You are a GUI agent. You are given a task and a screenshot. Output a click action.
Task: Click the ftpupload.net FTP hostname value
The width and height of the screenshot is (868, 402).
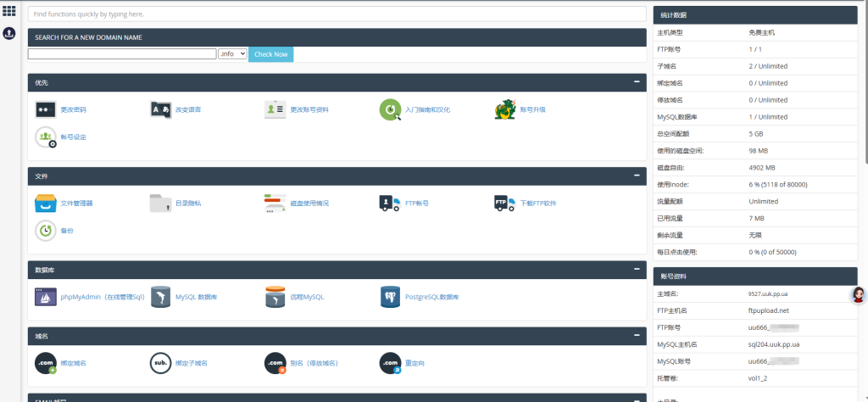pyautogui.click(x=768, y=310)
